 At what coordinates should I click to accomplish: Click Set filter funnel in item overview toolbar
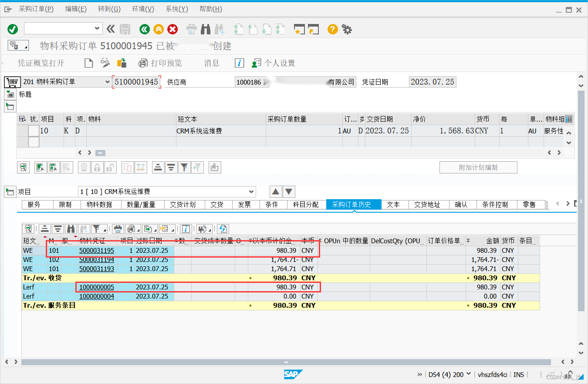(x=185, y=167)
